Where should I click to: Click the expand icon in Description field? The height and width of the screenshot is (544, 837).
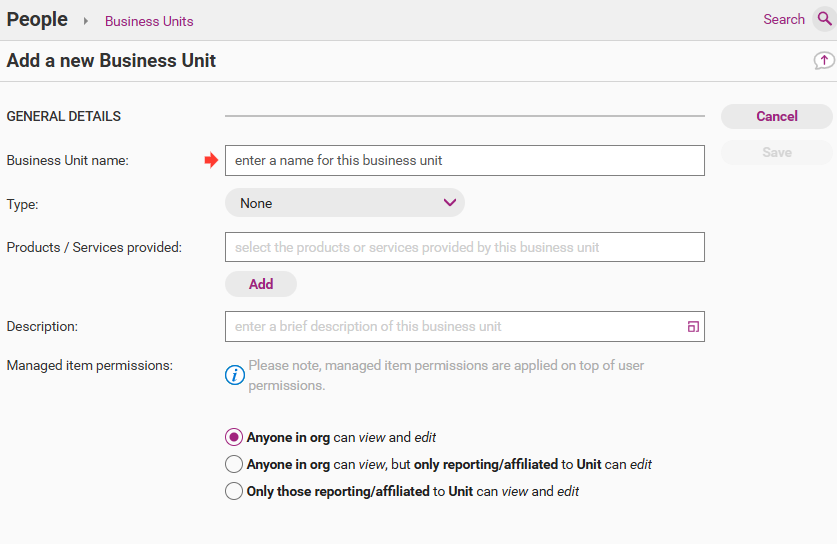click(693, 327)
